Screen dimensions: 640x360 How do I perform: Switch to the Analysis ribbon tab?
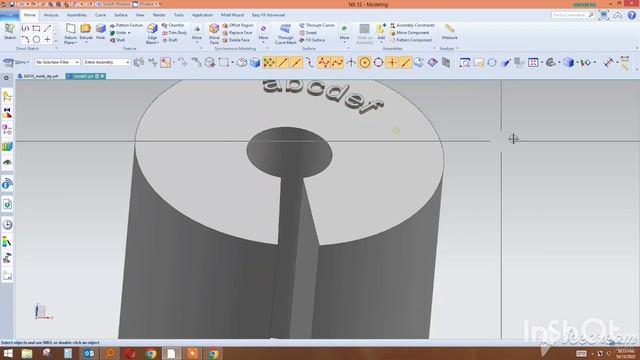[x=51, y=15]
